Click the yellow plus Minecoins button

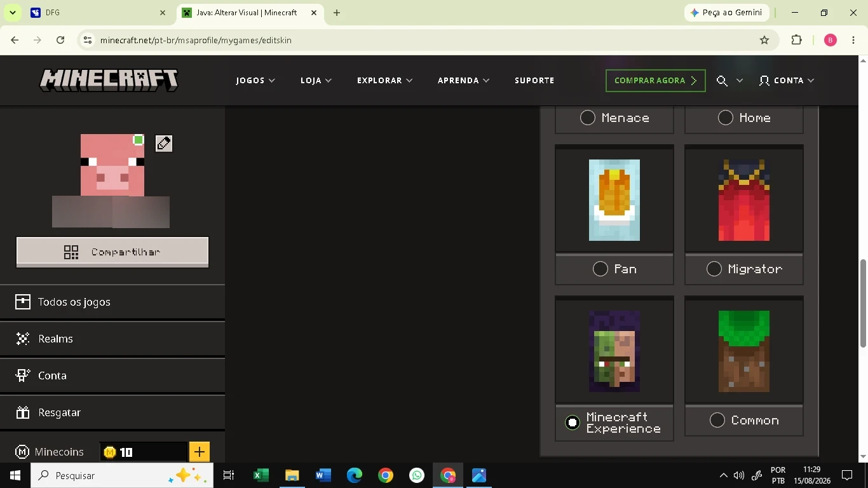click(199, 452)
